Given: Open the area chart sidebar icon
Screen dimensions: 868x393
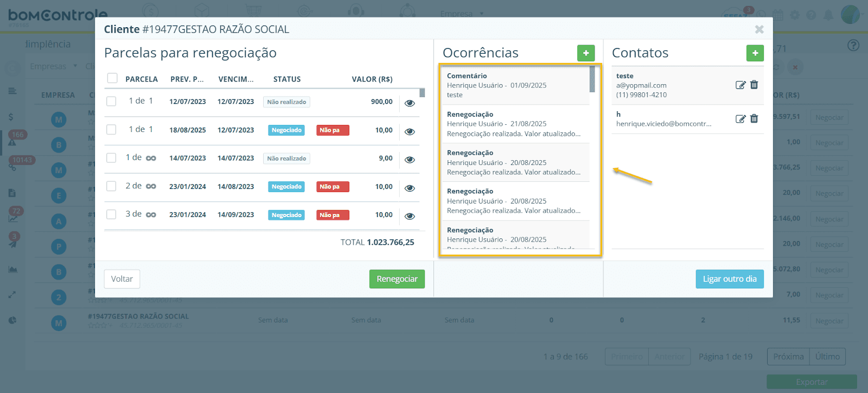Looking at the screenshot, I should click(12, 269).
